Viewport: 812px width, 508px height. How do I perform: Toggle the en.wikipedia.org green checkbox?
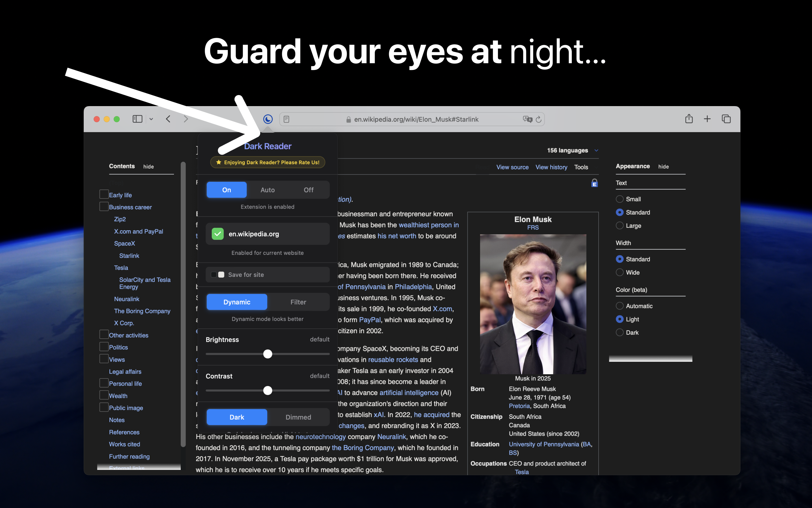217,234
